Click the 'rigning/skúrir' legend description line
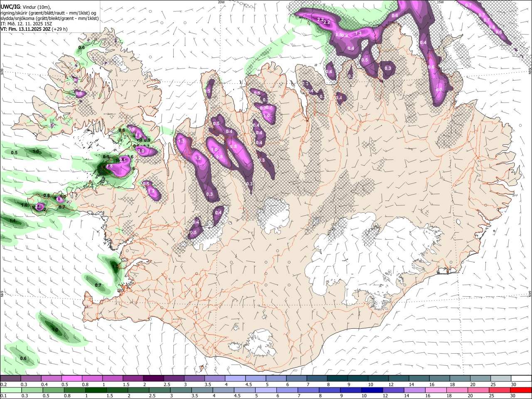This screenshot has width=532, height=399. 48,13
